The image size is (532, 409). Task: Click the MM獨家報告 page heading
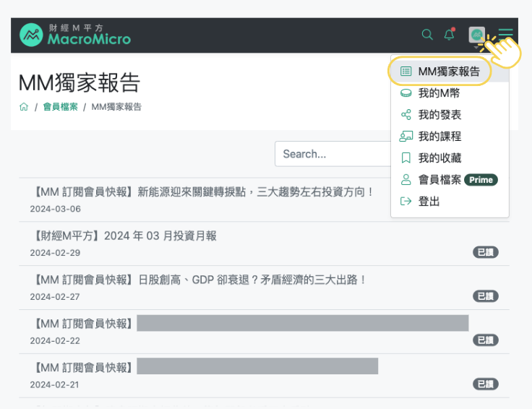pos(80,83)
